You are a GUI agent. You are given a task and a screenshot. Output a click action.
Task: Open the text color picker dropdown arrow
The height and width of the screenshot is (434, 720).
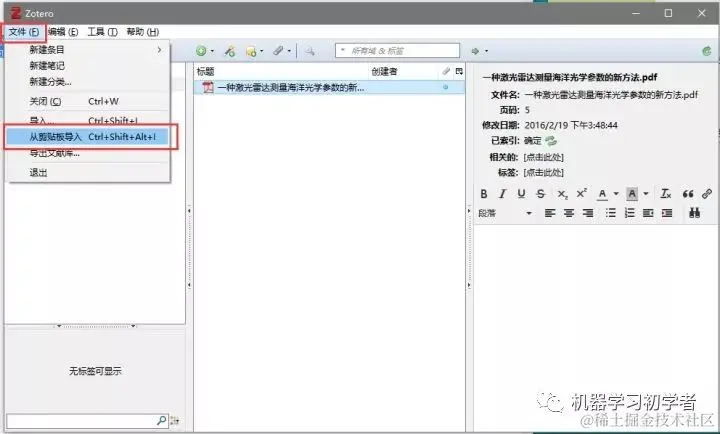(x=616, y=194)
